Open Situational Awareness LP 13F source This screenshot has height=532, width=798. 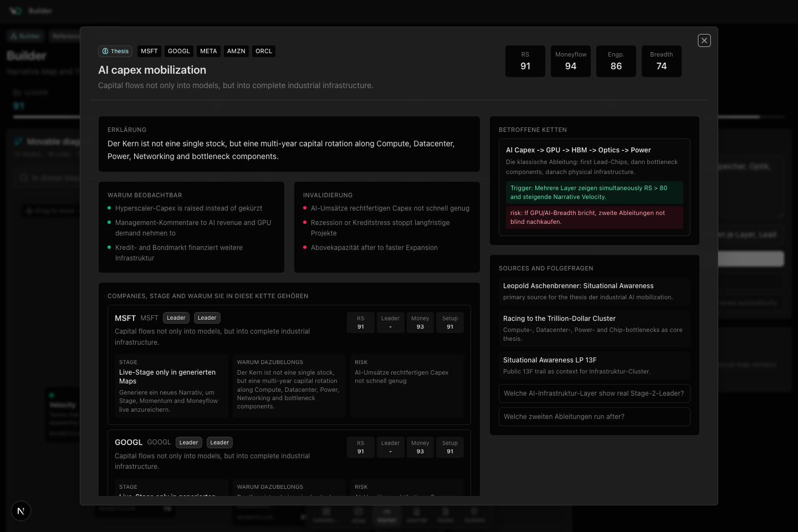click(595, 365)
